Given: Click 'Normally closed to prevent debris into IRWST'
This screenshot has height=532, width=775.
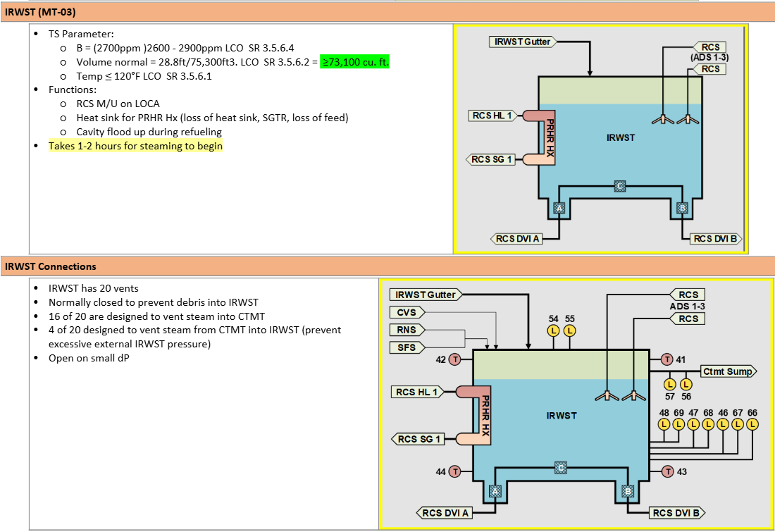Looking at the screenshot, I should point(153,302).
